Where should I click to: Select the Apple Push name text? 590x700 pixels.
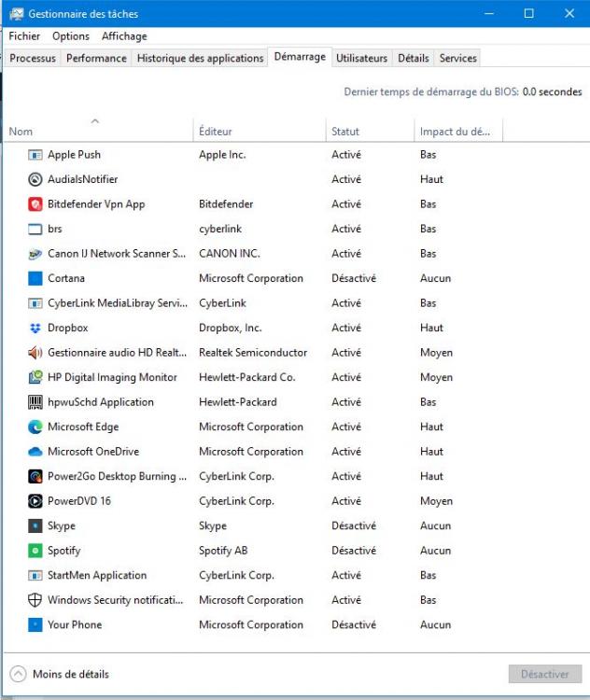point(74,155)
